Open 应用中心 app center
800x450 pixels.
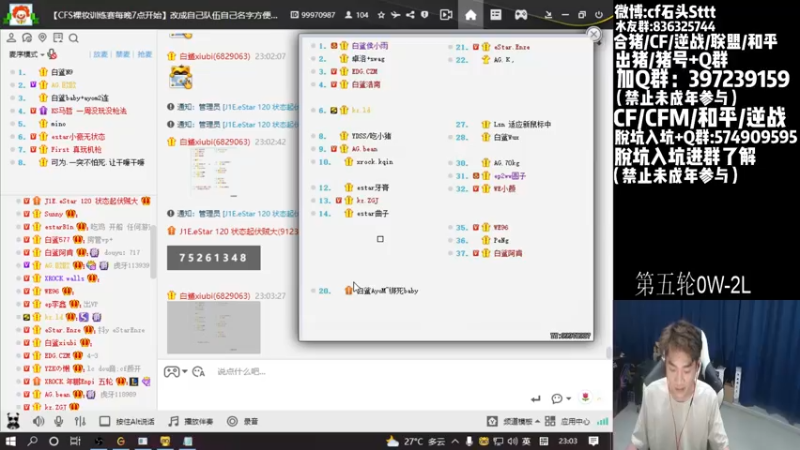[567, 421]
